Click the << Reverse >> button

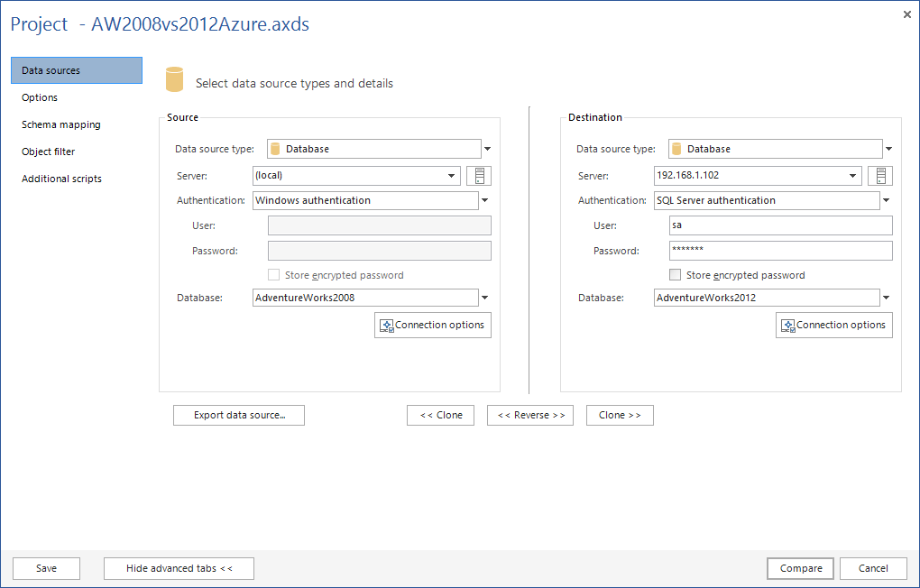tap(530, 415)
